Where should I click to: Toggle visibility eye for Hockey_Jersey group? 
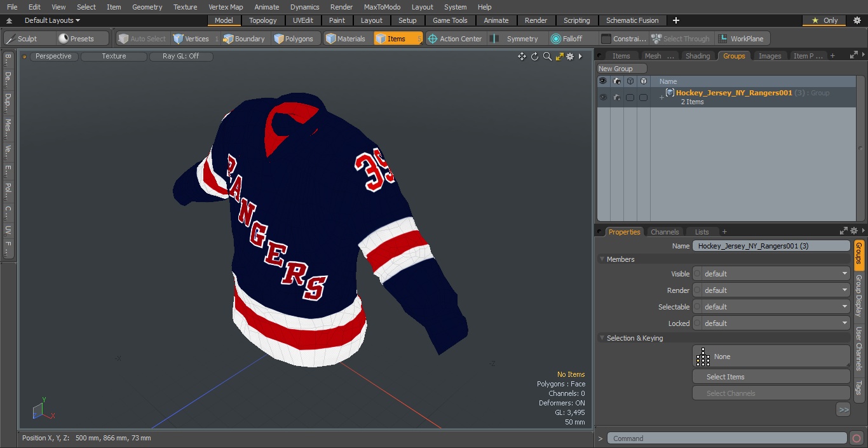(603, 97)
